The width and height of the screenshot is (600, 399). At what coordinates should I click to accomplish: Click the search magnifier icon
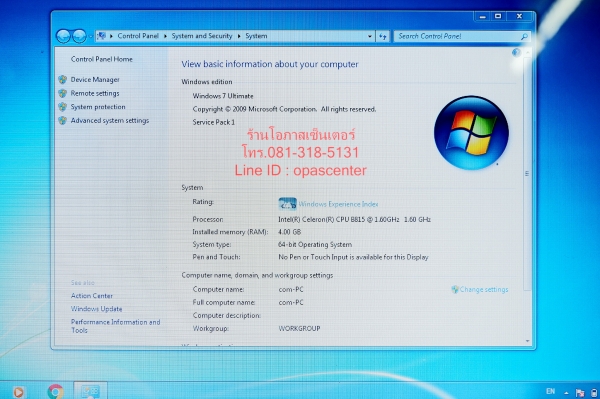click(524, 36)
